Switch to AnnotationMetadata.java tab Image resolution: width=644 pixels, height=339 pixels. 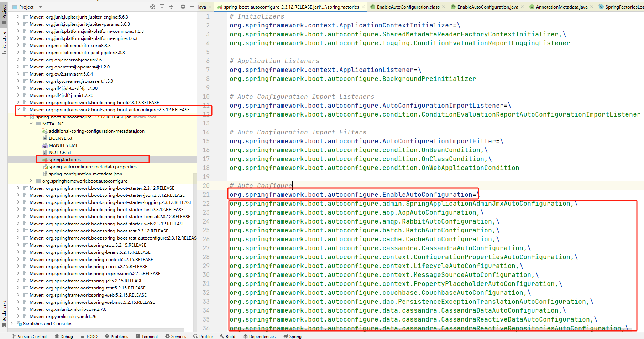[561, 7]
